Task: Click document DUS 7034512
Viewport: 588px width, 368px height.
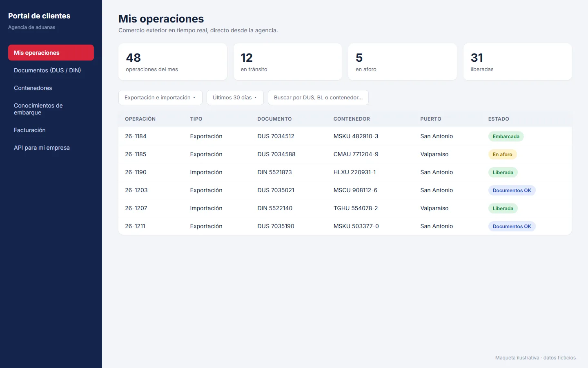Action: click(276, 136)
